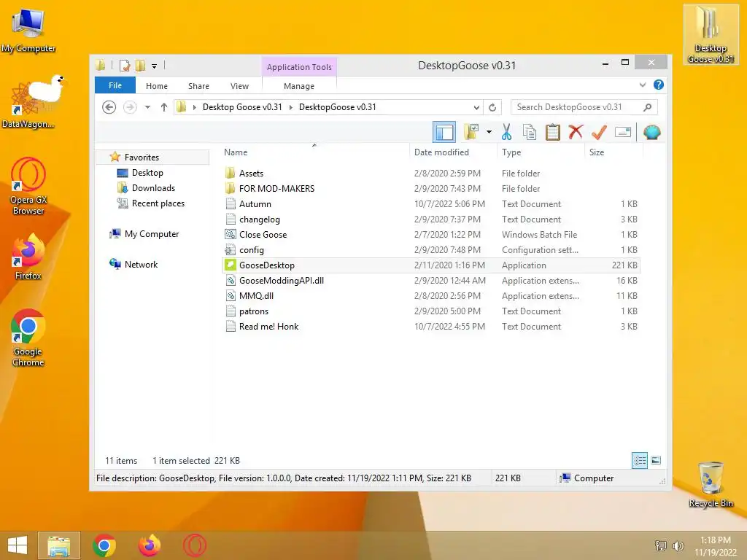747x560 pixels.
Task: Click the Paste clipboard icon
Action: coord(553,132)
